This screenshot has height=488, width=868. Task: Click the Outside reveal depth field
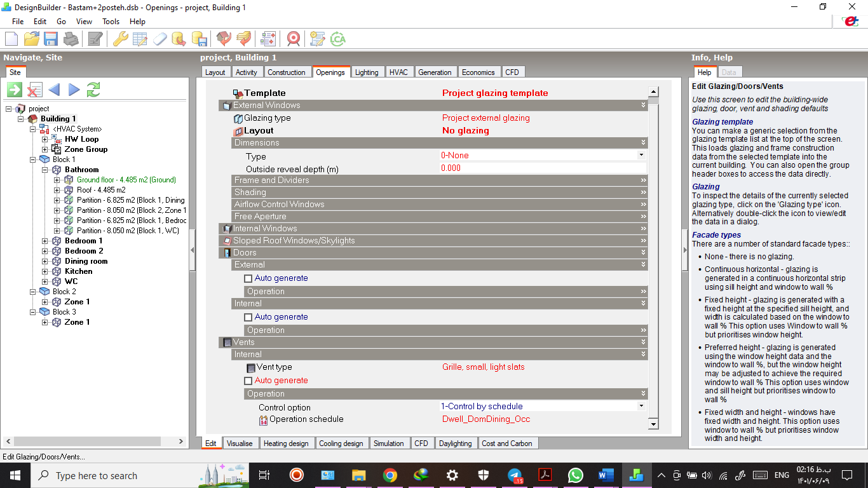tap(543, 168)
